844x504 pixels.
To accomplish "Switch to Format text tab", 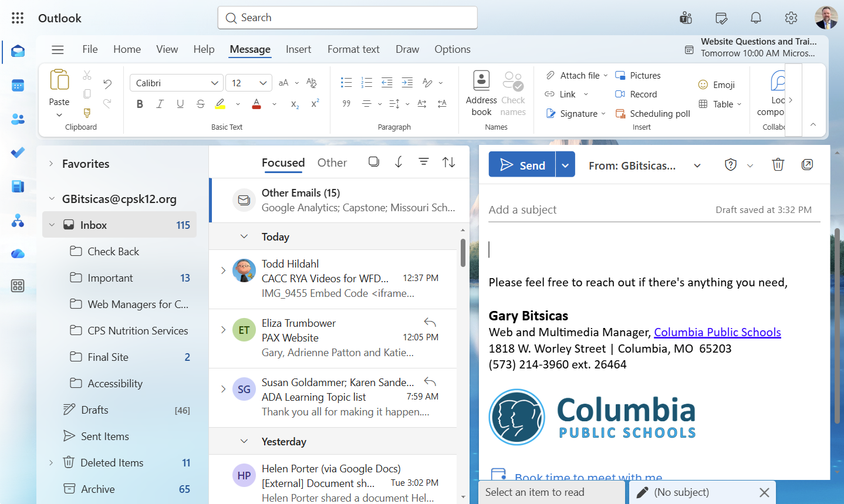I will click(353, 49).
